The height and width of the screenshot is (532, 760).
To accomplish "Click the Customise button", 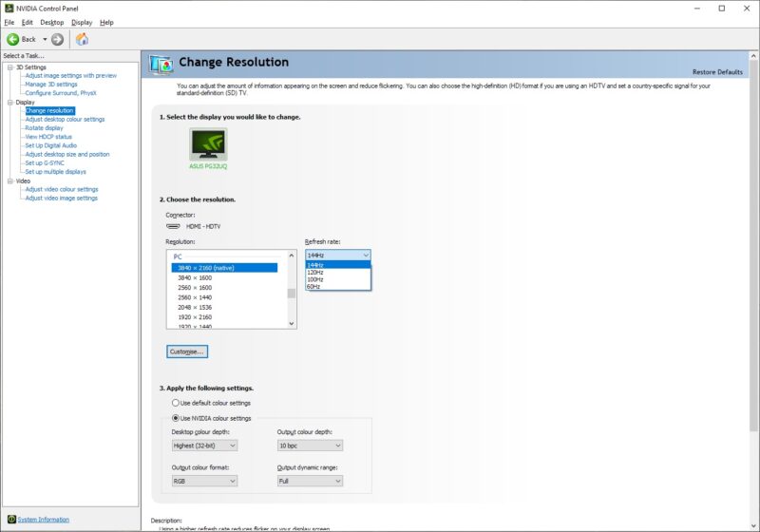I will (x=187, y=351).
